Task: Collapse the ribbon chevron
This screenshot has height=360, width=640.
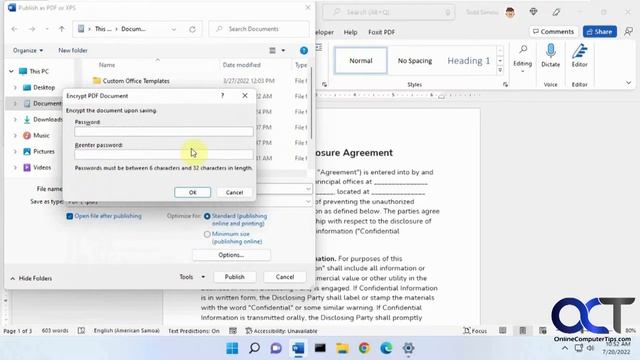Action: click(x=629, y=83)
